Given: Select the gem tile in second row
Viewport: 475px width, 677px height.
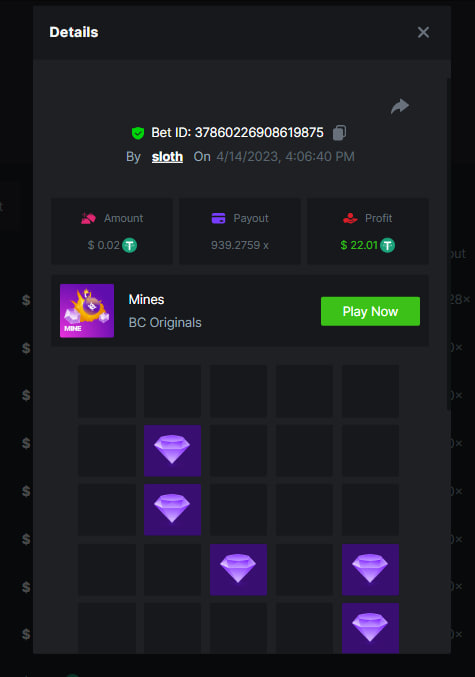Looking at the screenshot, I should pyautogui.click(x=172, y=450).
